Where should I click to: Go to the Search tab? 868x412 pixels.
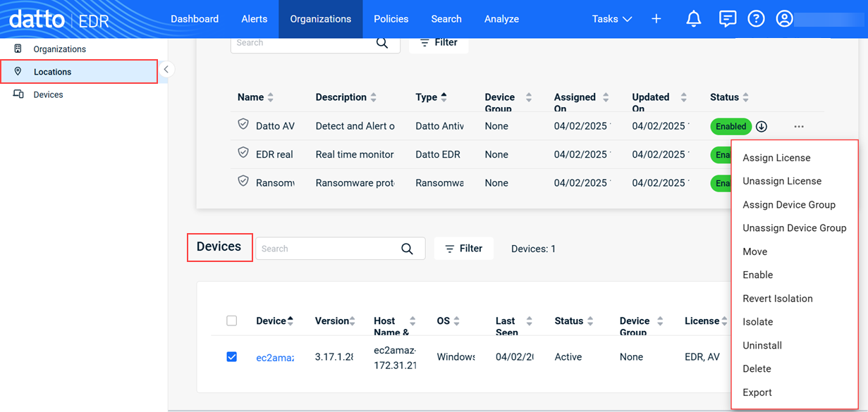tap(446, 19)
